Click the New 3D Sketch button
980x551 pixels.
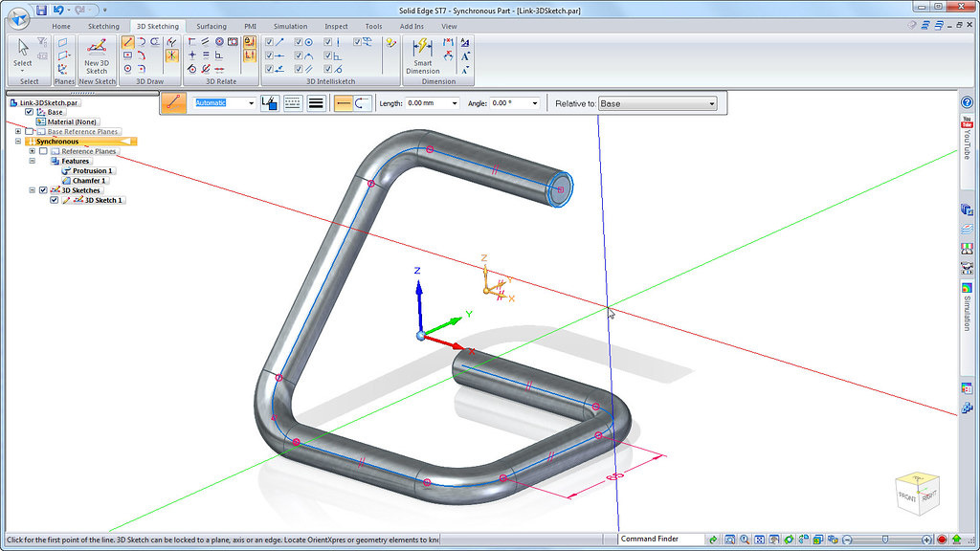[97, 55]
